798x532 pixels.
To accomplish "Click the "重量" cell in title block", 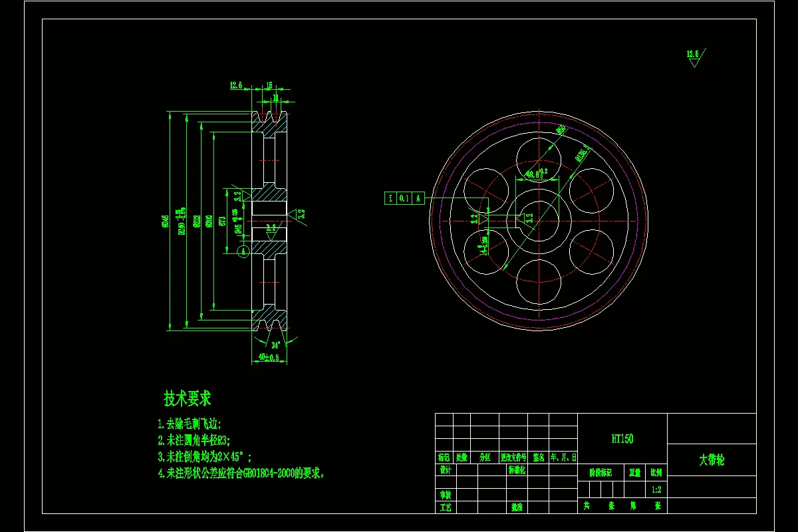I will (x=635, y=473).
